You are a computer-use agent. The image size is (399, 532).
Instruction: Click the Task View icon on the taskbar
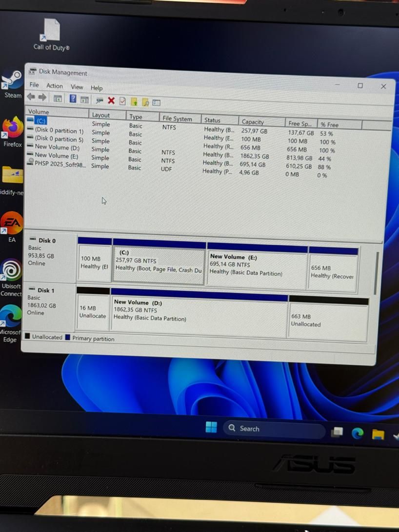(337, 432)
